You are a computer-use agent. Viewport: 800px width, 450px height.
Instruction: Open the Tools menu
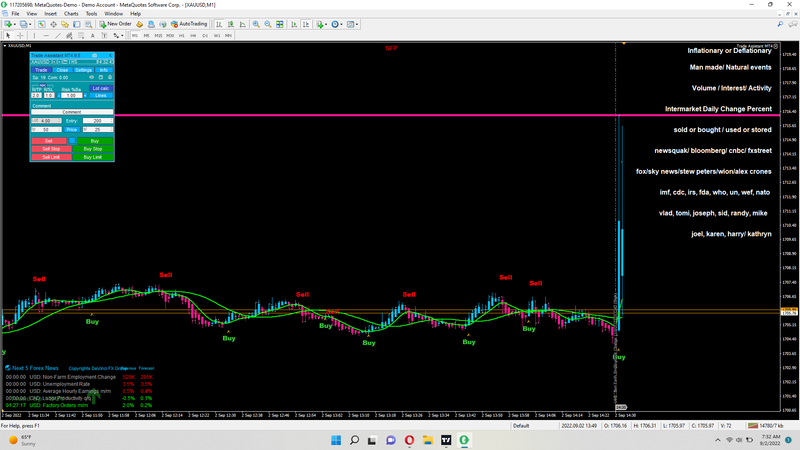point(91,14)
